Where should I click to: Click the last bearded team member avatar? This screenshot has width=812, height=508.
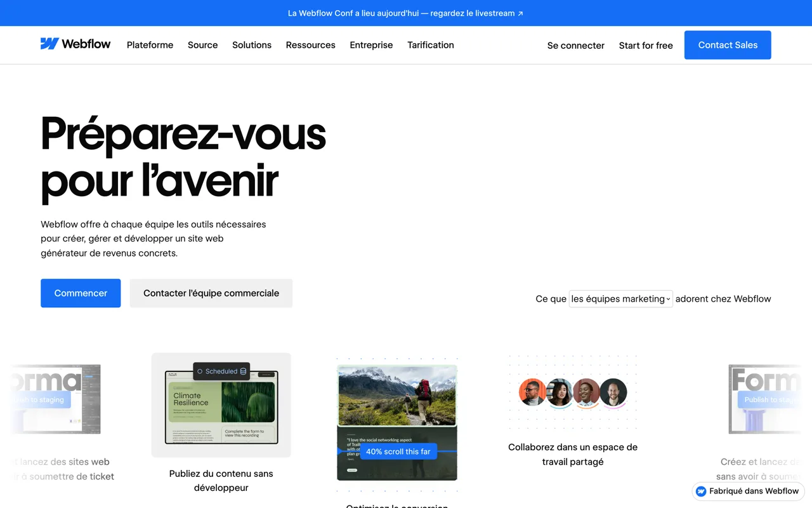613,392
